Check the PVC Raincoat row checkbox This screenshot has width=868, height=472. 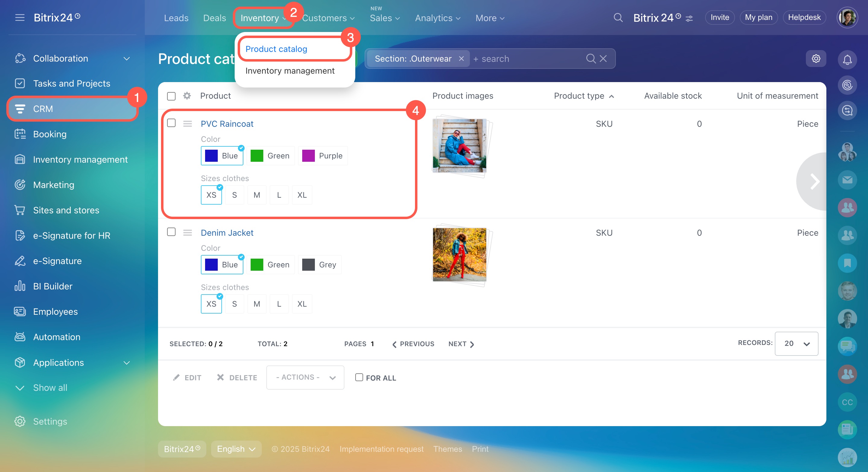(171, 123)
